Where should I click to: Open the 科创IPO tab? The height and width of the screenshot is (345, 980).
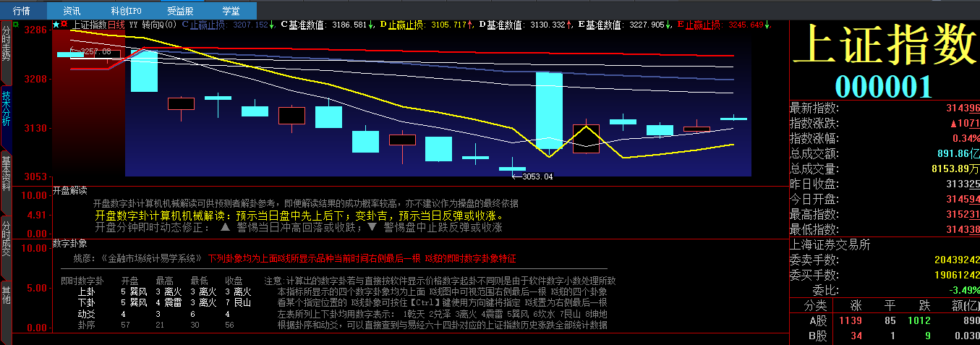pos(126,11)
